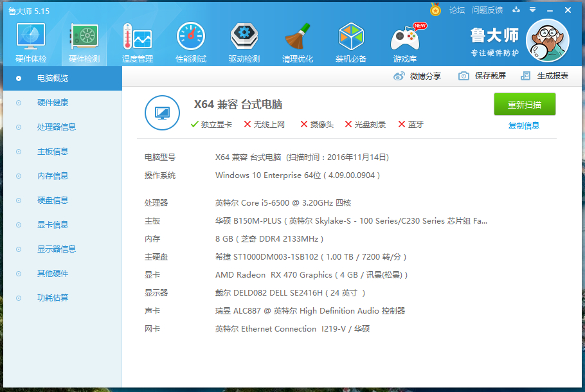This screenshot has width=585, height=392.
Task: Select the 硬件检测 hardware detection icon
Action: (x=84, y=42)
